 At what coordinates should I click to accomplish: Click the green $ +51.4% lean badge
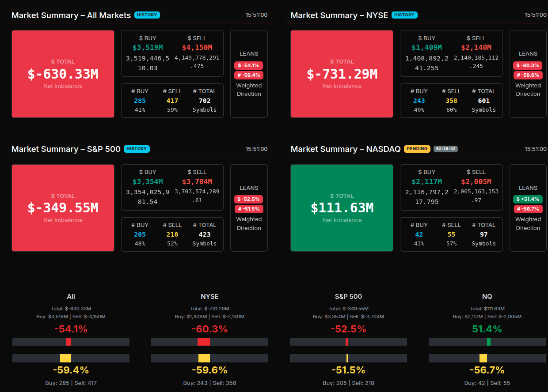coord(528,199)
